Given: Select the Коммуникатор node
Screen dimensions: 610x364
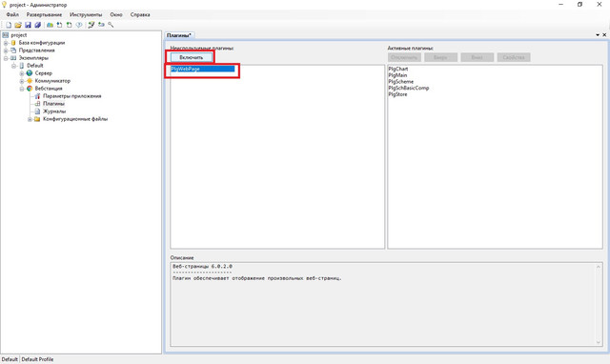Looking at the screenshot, I should tap(52, 81).
